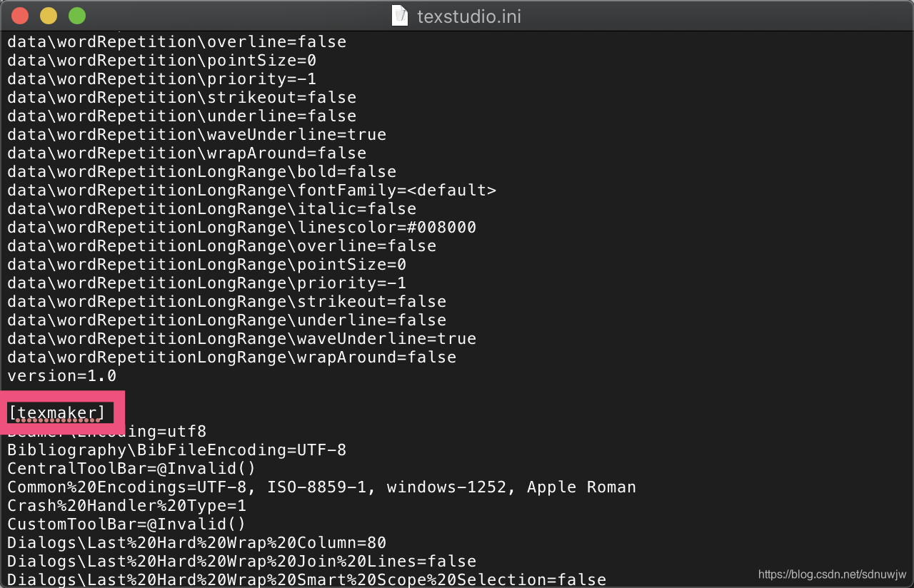Click line CentralToolBar=@Invalid()
Viewport: 914px width, 588px height.
point(131,469)
